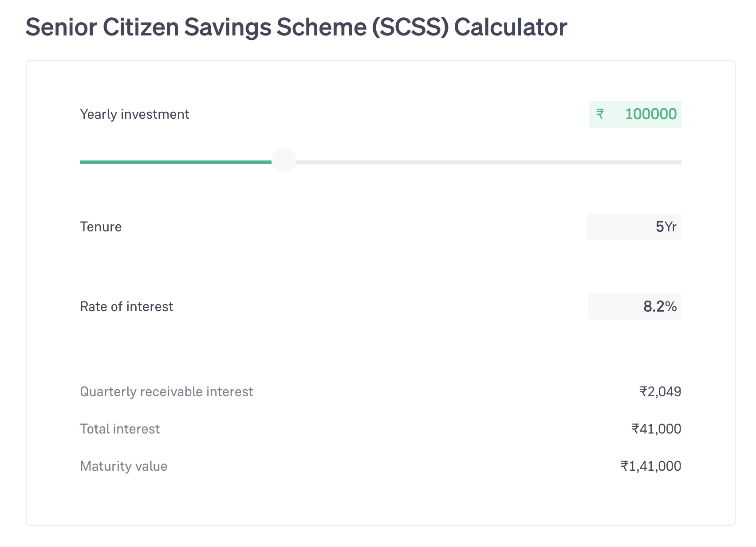Image resolution: width=756 pixels, height=547 pixels.
Task: Click the 5 value in Tenure field
Action: click(660, 227)
